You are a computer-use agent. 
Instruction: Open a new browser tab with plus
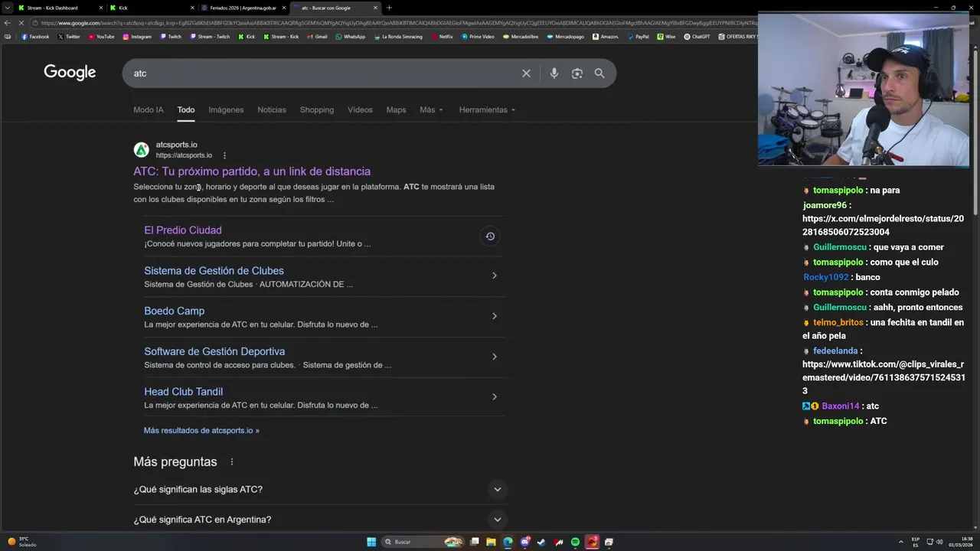(x=389, y=8)
